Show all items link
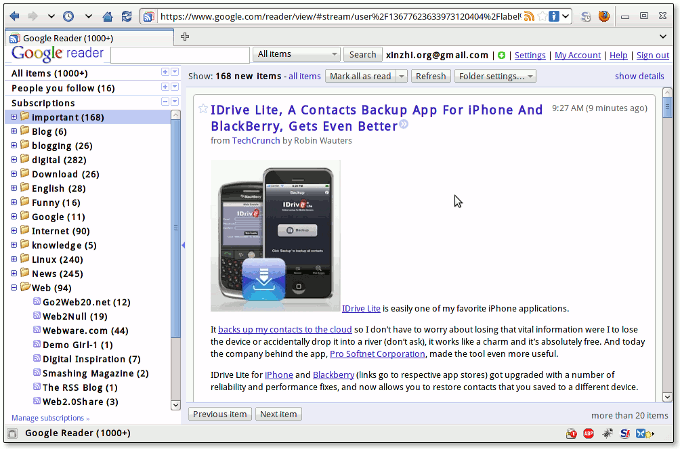The height and width of the screenshot is (449, 680). tap(304, 76)
